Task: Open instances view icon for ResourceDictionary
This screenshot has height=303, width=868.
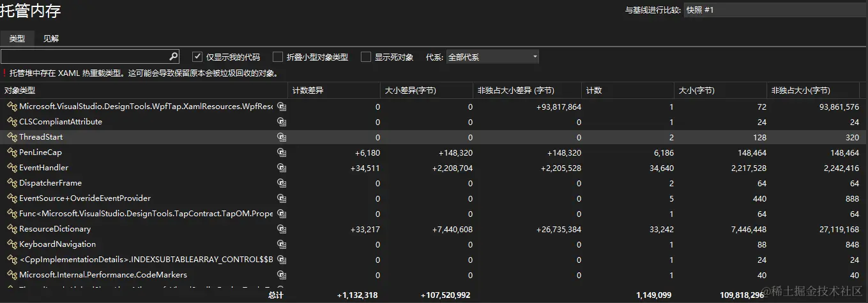Action: [281, 229]
